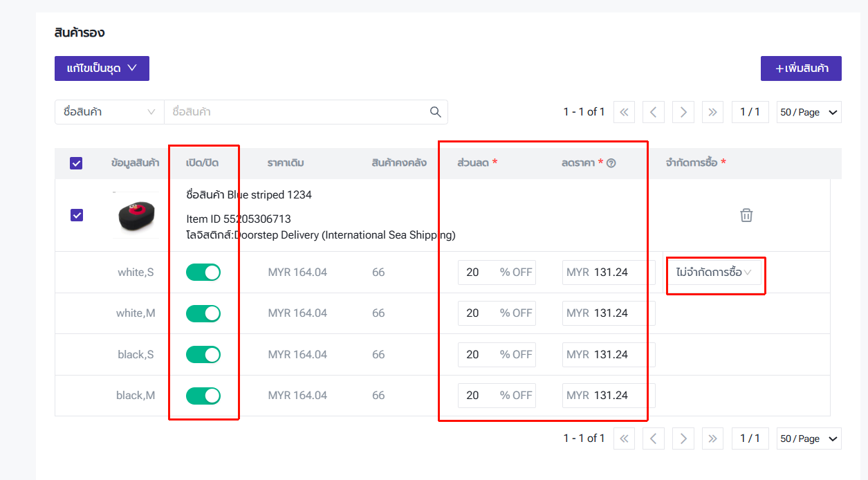
Task: Go to last page in bottom pagination
Action: 712,439
